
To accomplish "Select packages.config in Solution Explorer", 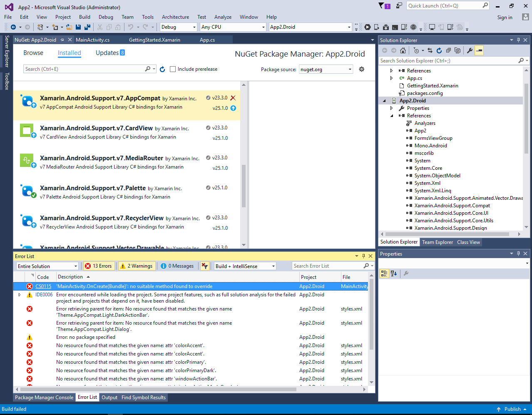I will point(425,93).
